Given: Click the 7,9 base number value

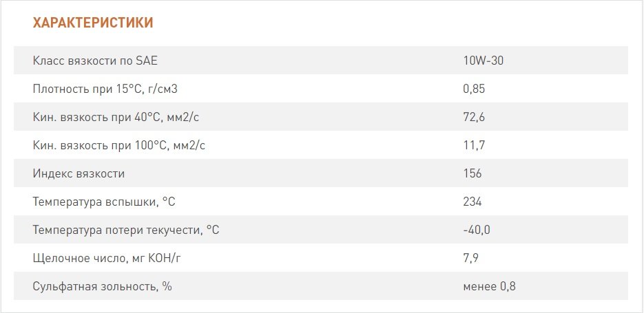Looking at the screenshot, I should pyautogui.click(x=470, y=259).
